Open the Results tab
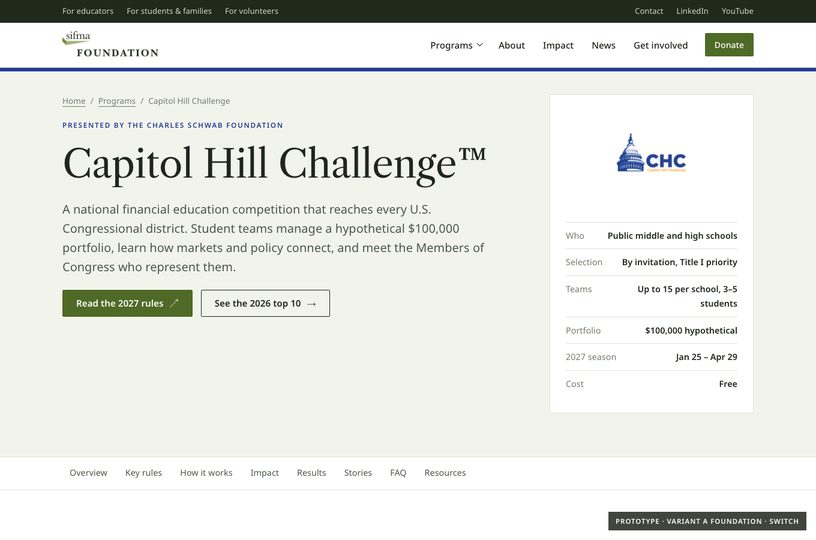 click(311, 473)
